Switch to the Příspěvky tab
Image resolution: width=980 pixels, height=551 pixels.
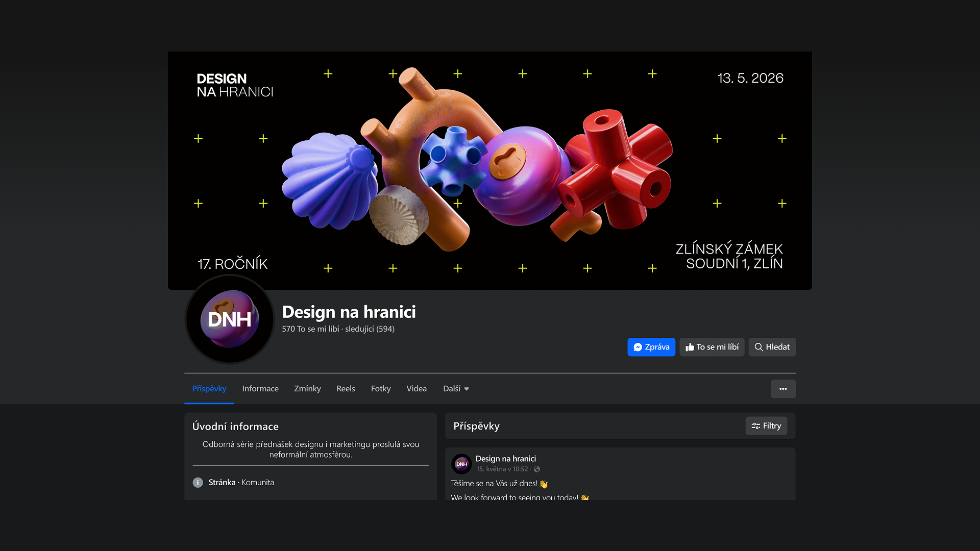pyautogui.click(x=209, y=389)
